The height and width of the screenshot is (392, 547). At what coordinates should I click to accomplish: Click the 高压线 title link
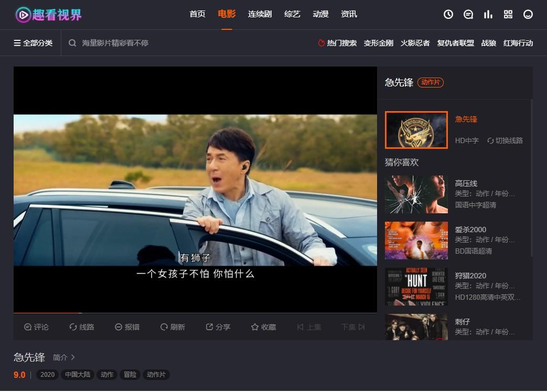pyautogui.click(x=466, y=183)
